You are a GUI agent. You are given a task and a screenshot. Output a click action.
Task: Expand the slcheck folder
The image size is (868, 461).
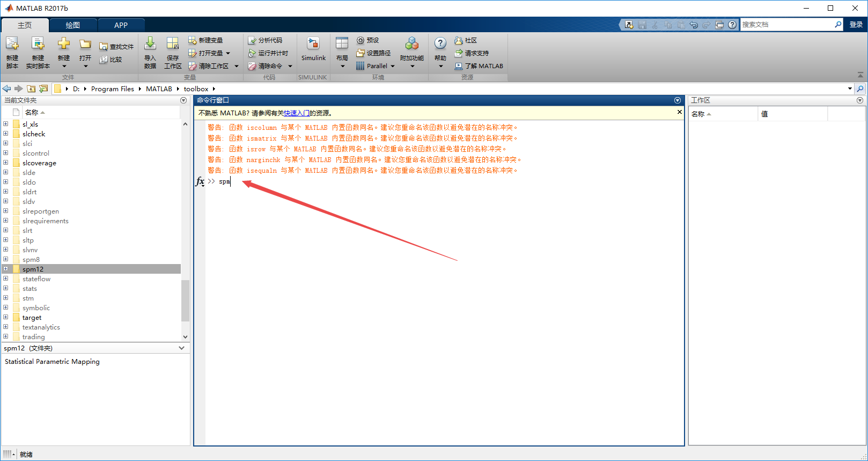pos(6,134)
